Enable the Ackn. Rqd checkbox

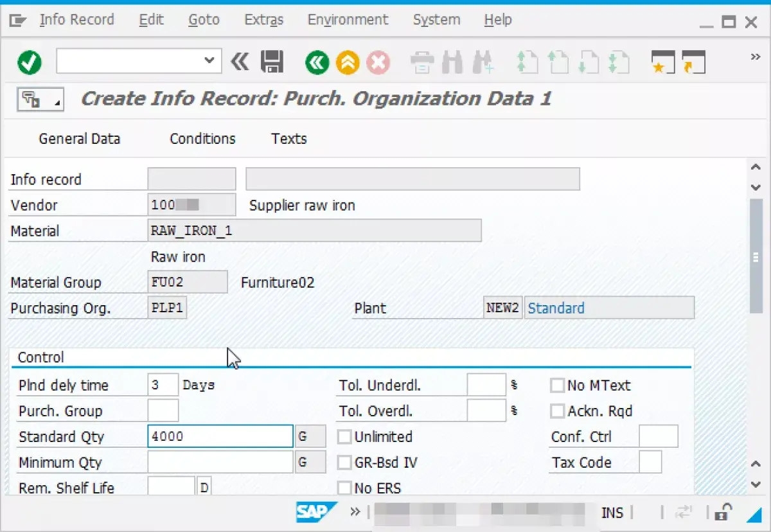(x=557, y=411)
